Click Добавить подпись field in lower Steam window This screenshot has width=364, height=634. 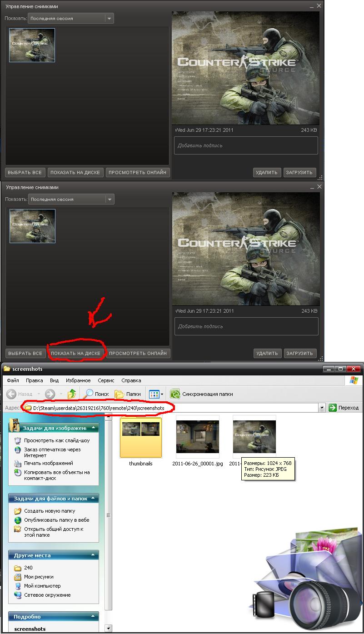246,326
